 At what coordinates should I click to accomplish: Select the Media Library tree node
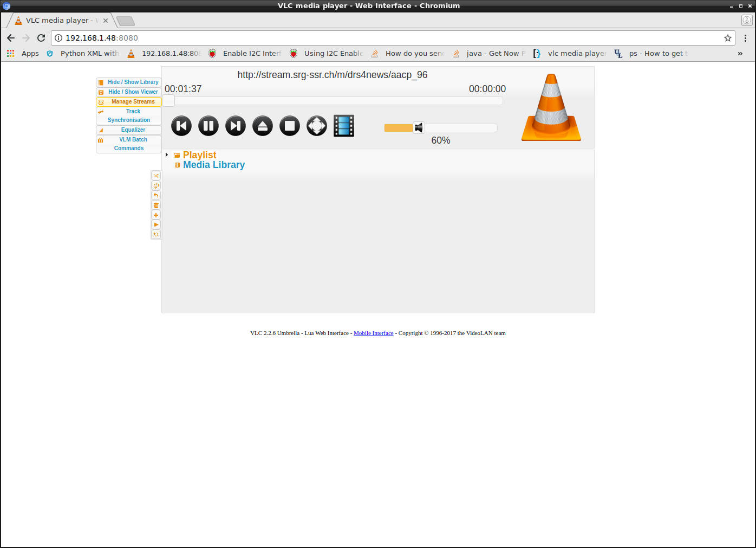213,165
